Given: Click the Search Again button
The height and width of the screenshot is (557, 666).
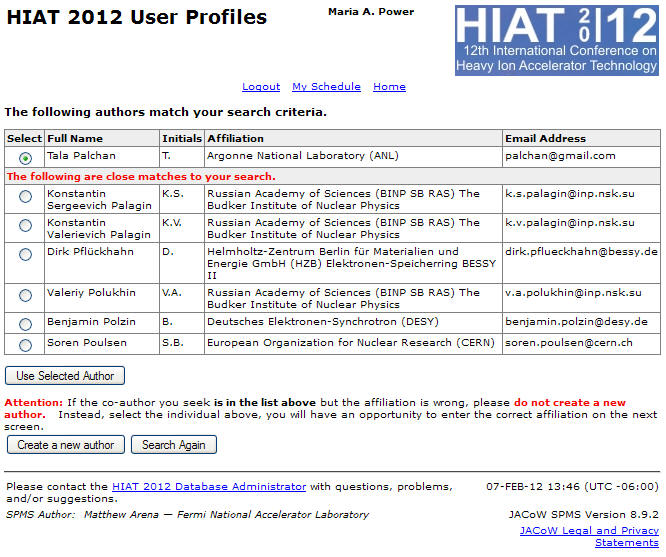Looking at the screenshot, I should 174,445.
